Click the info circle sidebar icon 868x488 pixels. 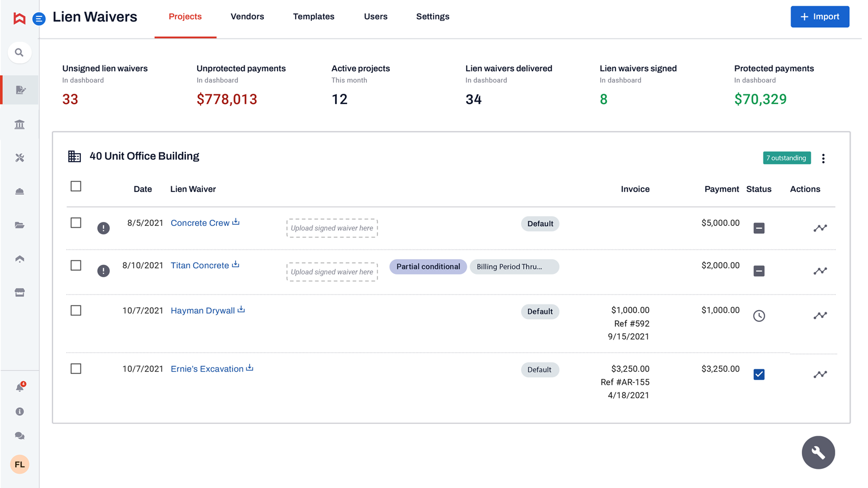[x=20, y=412]
